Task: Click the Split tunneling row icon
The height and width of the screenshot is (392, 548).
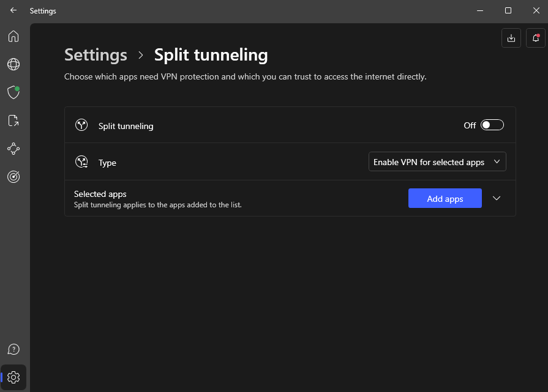Action: coord(81,125)
